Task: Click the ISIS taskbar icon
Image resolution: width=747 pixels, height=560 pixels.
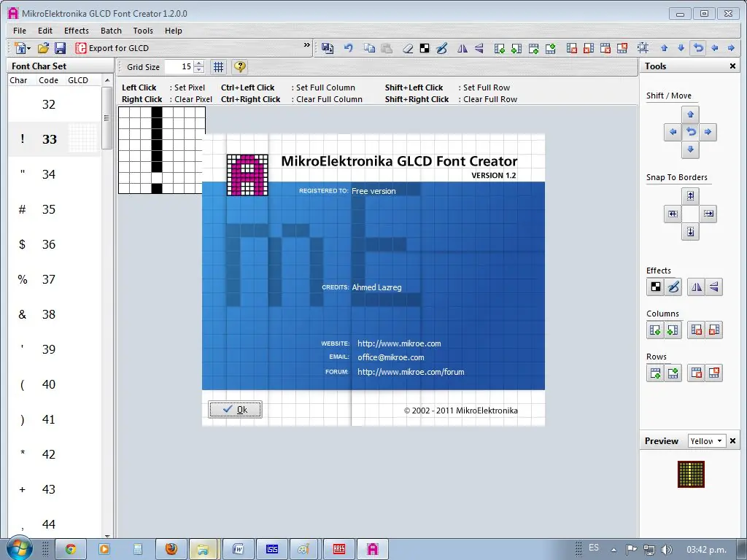Action: (x=272, y=549)
